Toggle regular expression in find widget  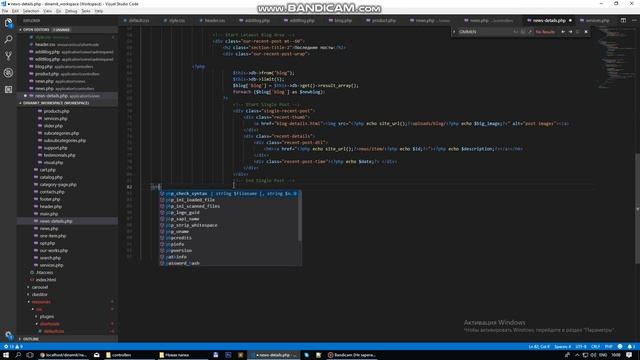click(x=530, y=32)
